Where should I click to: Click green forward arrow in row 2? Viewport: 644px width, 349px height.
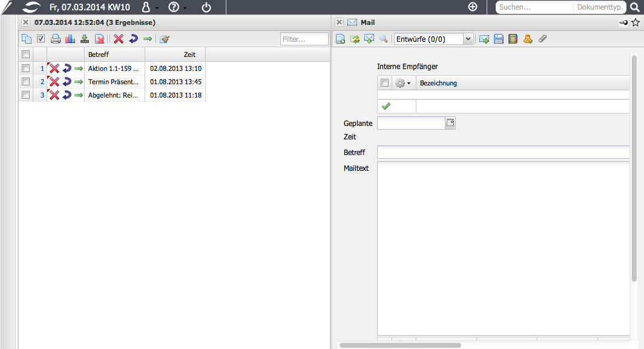[79, 82]
